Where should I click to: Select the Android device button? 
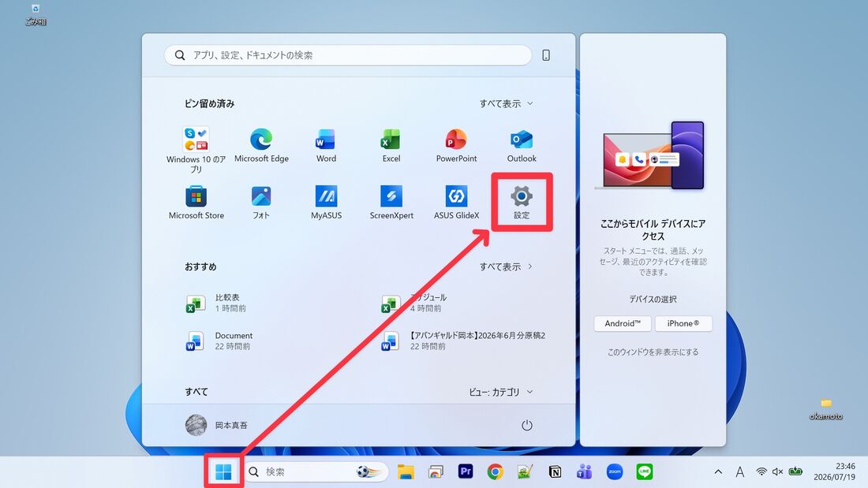(623, 324)
